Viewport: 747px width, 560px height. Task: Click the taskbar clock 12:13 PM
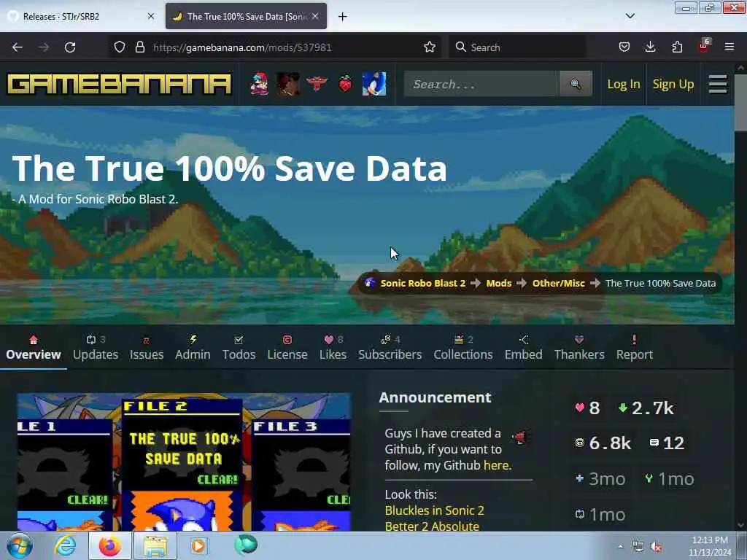[710, 546]
